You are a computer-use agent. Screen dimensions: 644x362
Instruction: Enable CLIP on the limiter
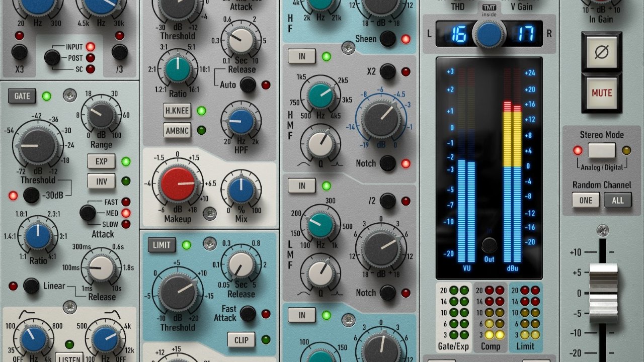pos(241,340)
